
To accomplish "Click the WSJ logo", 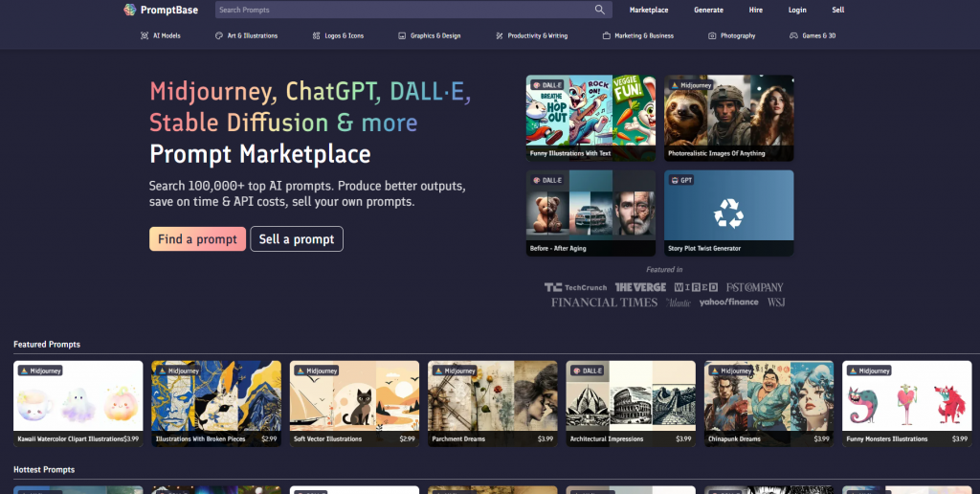I will [x=776, y=303].
